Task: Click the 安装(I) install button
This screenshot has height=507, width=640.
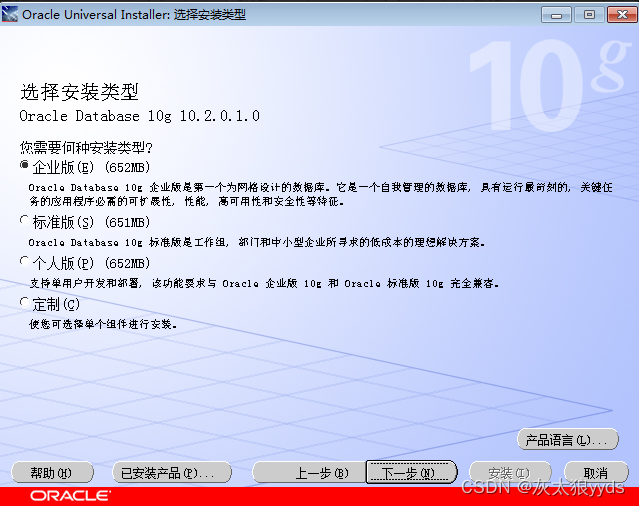Action: coord(510,473)
